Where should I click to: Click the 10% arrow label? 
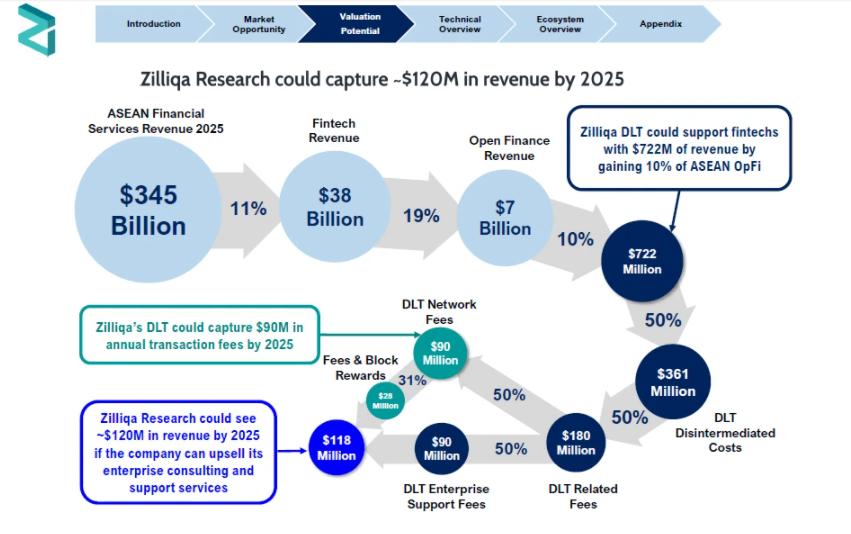point(575,239)
